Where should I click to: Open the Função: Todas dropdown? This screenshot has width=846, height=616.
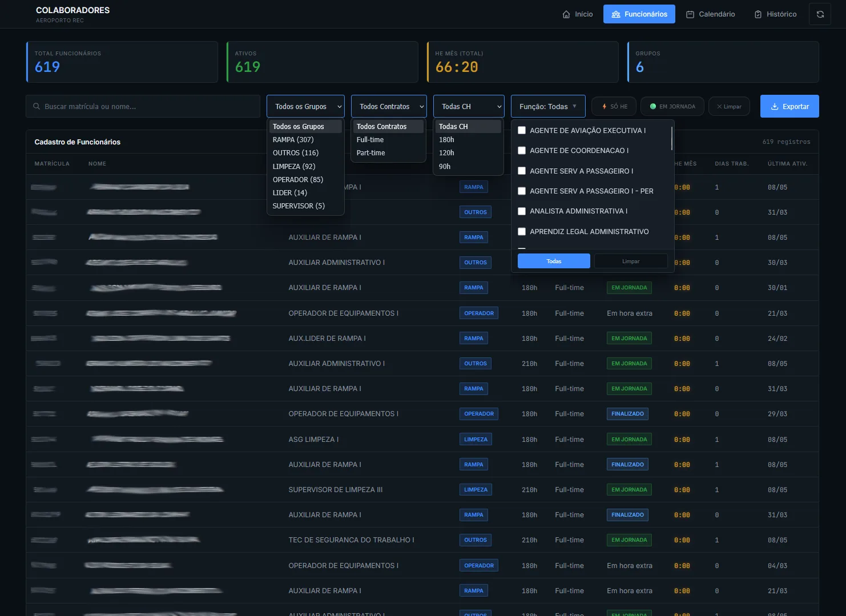click(x=548, y=106)
